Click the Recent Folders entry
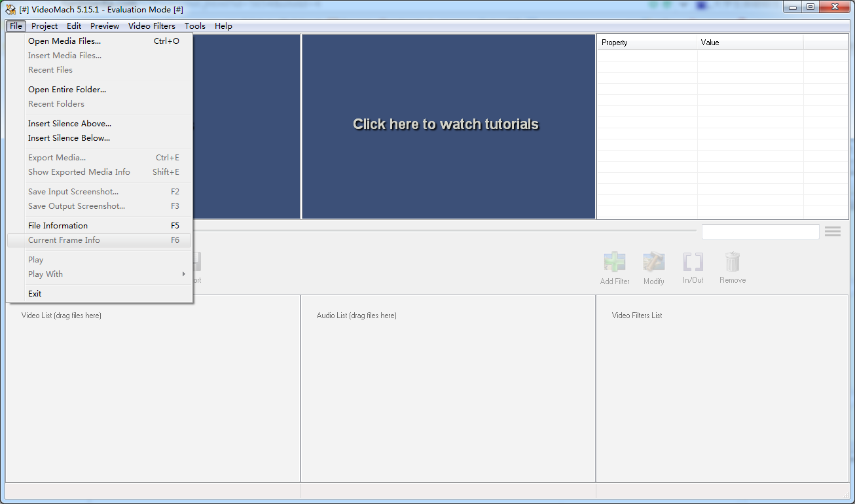 (100, 104)
